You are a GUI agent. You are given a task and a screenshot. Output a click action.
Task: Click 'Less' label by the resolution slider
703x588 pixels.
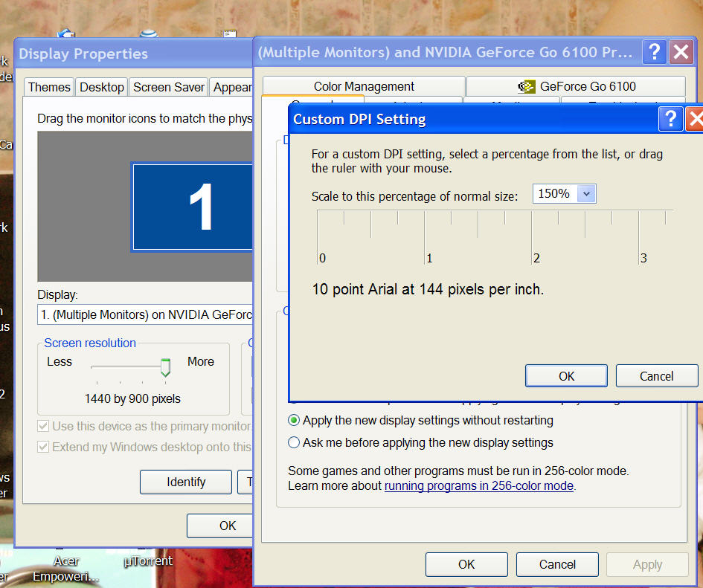[x=60, y=362]
